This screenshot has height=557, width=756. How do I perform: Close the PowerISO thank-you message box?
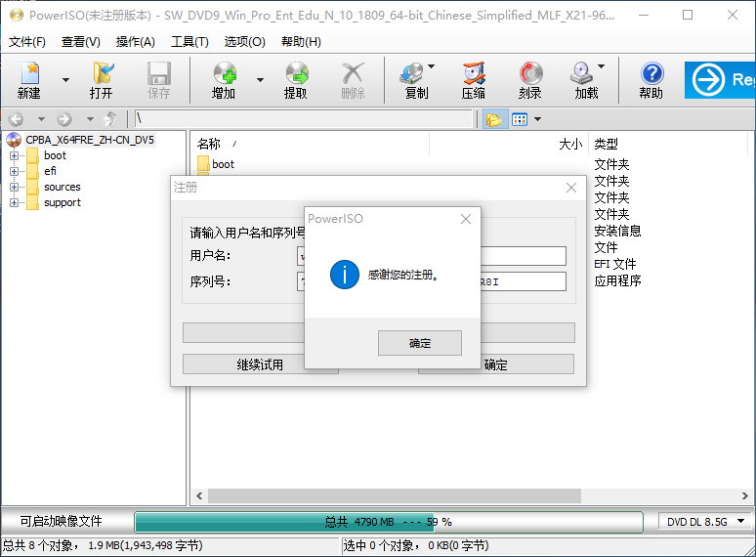pyautogui.click(x=466, y=219)
